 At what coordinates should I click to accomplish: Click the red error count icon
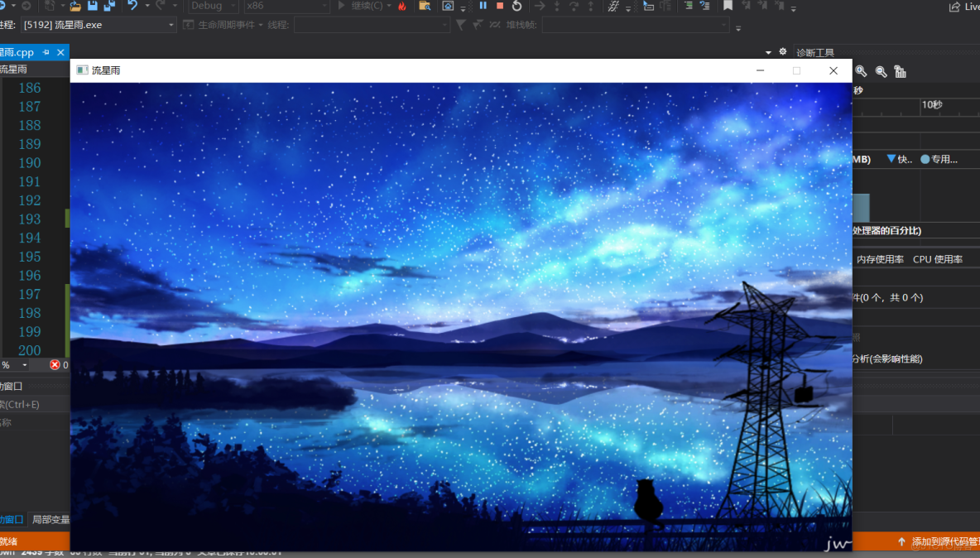pos(55,365)
